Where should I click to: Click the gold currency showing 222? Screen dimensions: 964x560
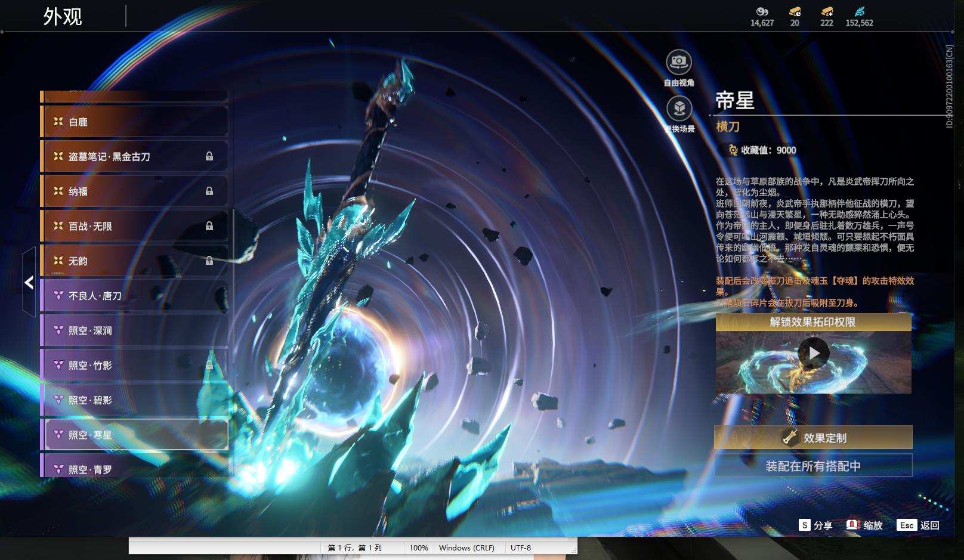click(827, 11)
